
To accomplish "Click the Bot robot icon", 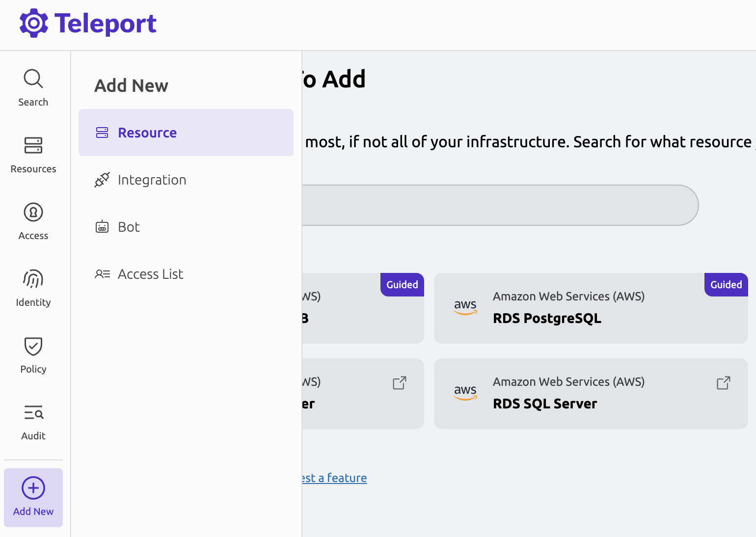I will (x=102, y=226).
